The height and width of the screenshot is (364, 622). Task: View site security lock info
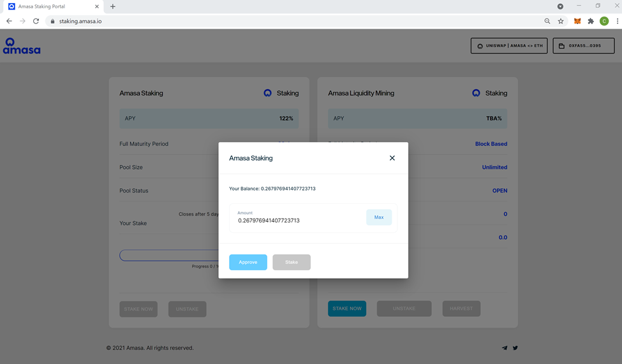[52, 22]
